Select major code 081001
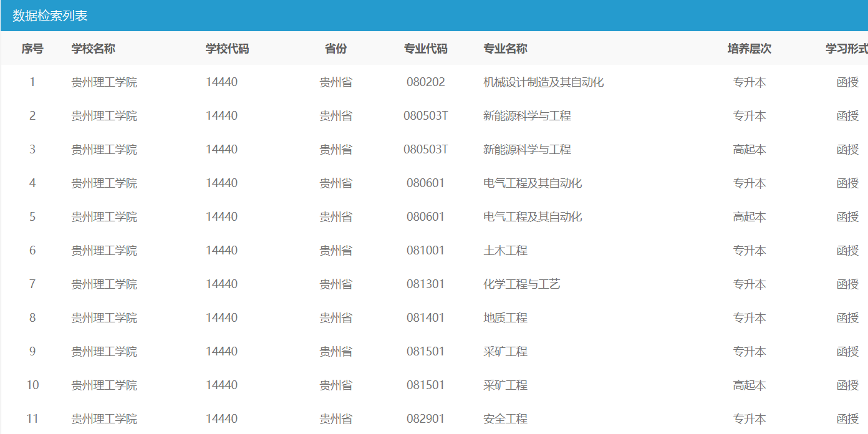868x434 pixels. (x=426, y=251)
